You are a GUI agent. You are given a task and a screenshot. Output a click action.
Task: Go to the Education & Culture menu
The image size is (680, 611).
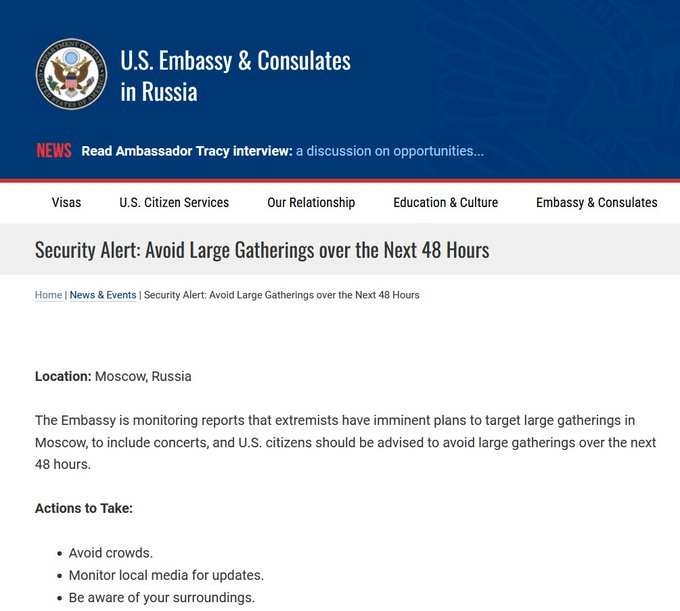point(445,202)
